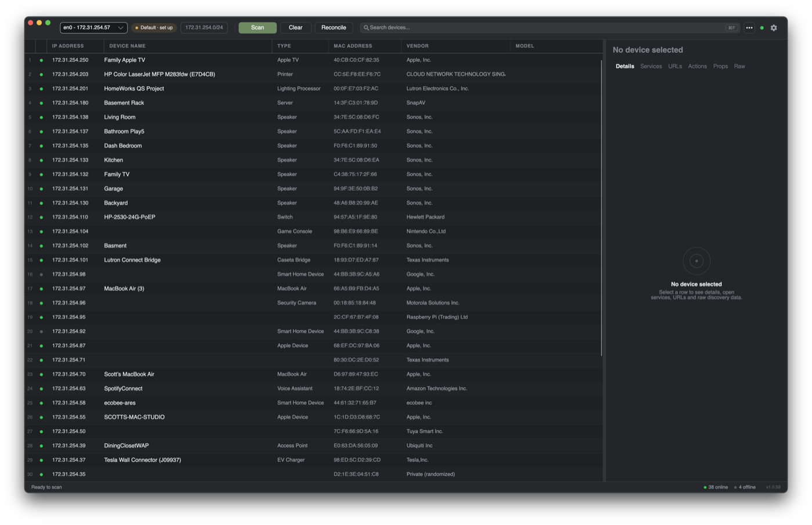Select the Family Apple TV row

click(313, 60)
